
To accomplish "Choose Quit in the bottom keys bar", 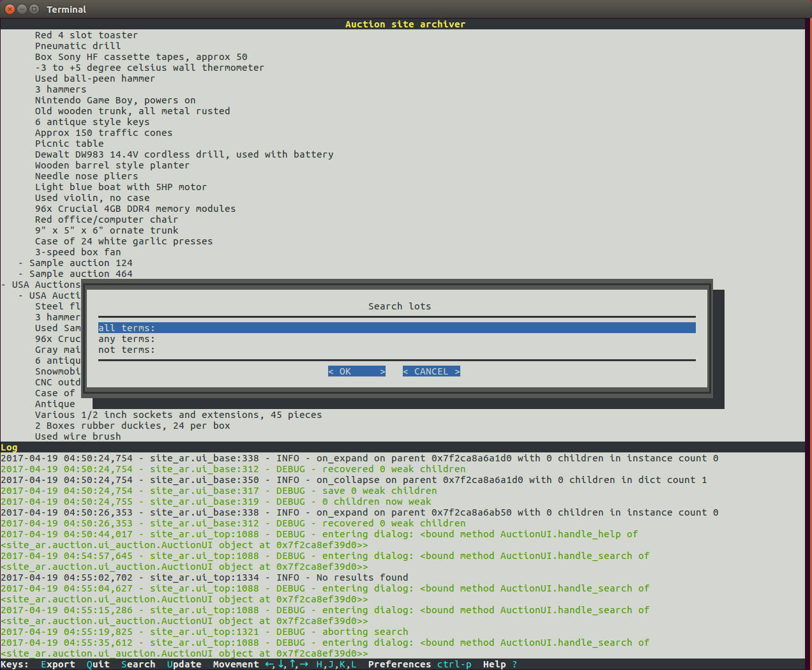I will [98, 664].
